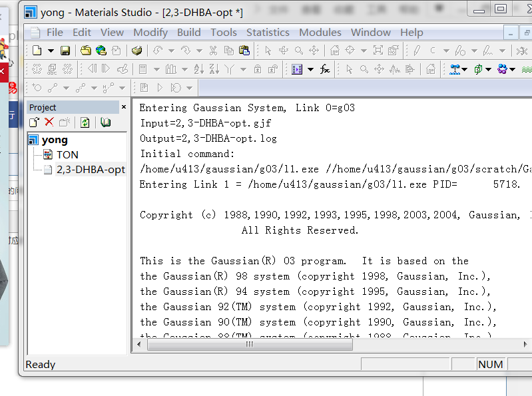Open the Build menu
532x396 pixels.
(189, 33)
